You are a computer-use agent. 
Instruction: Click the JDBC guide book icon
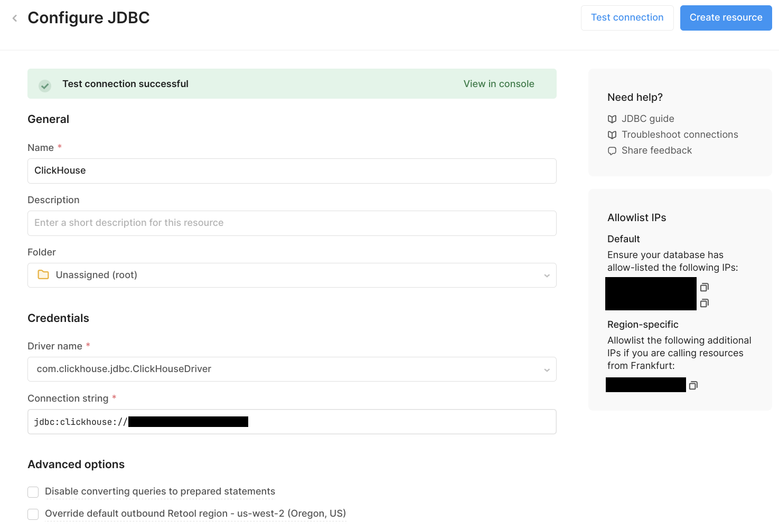pyautogui.click(x=612, y=119)
